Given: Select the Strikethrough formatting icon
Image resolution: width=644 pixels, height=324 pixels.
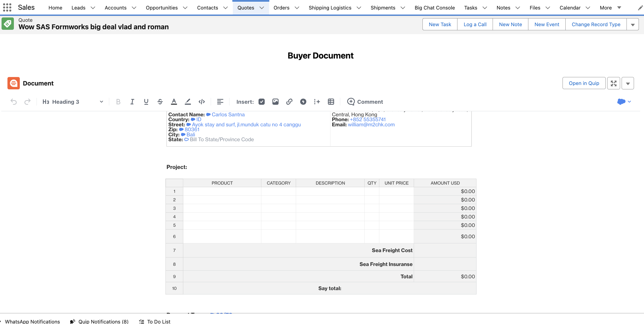Looking at the screenshot, I should point(160,102).
